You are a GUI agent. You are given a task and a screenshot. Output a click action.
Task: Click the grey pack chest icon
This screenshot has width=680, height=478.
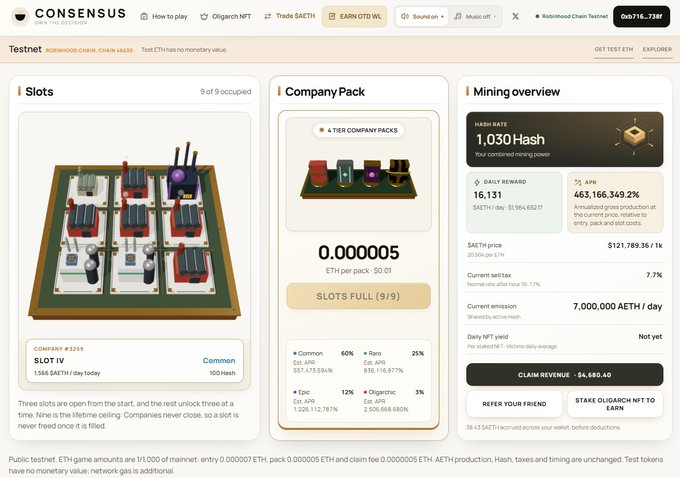coord(345,173)
